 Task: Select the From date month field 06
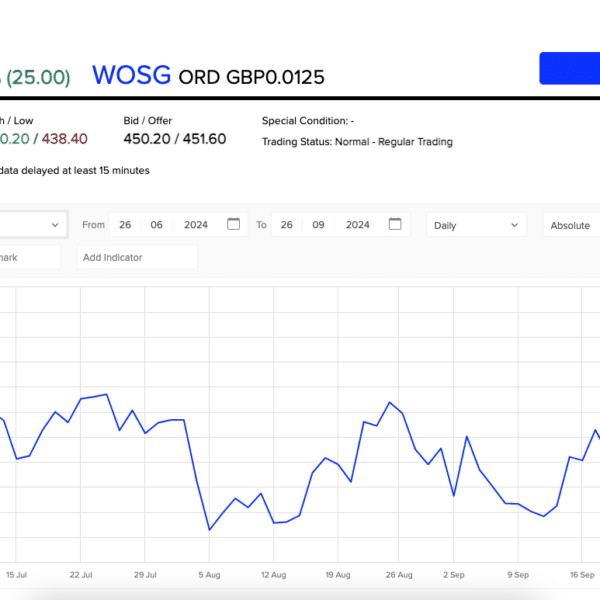click(157, 225)
